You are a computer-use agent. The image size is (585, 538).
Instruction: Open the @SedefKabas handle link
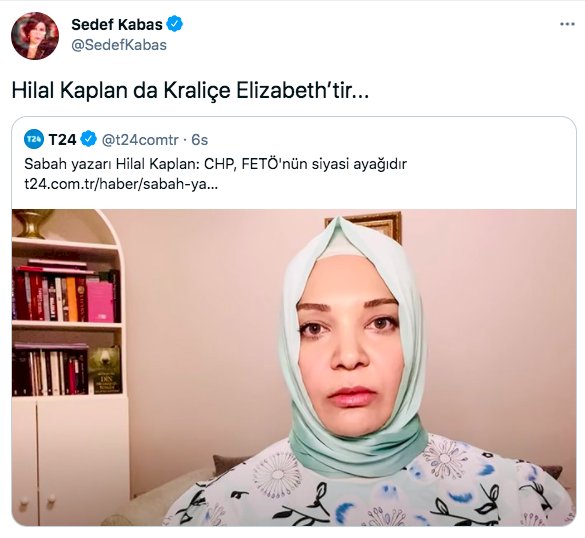119,45
